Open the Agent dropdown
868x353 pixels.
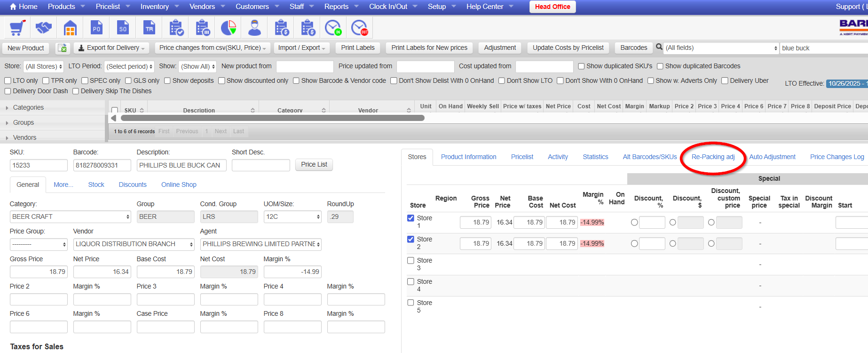(x=261, y=244)
